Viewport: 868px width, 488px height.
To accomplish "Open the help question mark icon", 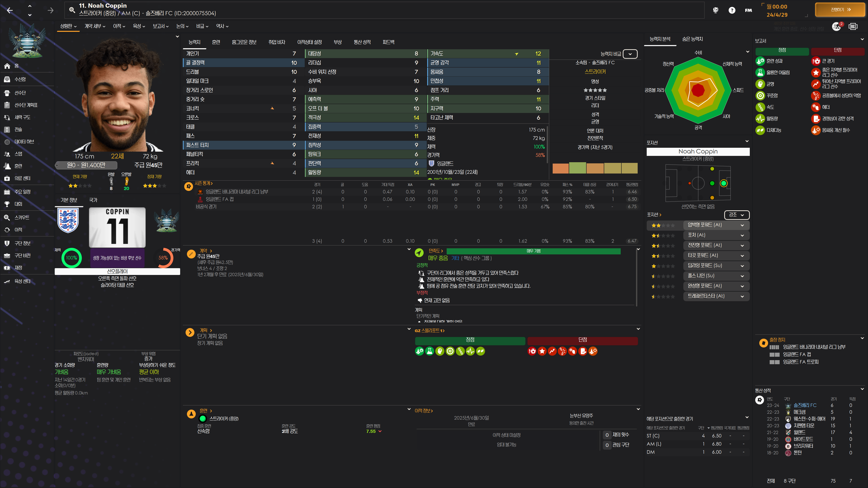I will click(731, 10).
